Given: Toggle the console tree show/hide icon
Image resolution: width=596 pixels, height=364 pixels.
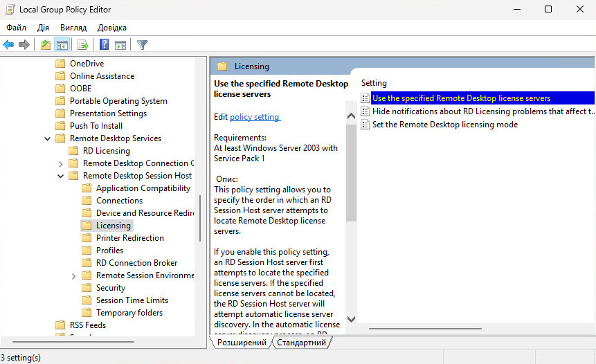Looking at the screenshot, I should tap(62, 45).
